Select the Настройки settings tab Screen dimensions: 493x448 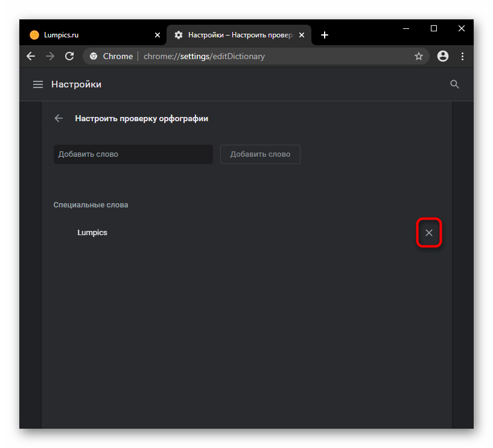(235, 35)
